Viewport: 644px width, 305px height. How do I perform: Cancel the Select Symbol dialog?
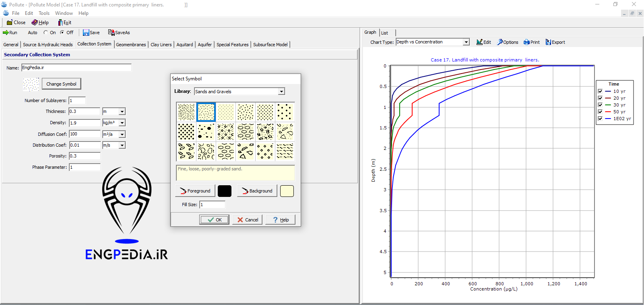point(248,220)
